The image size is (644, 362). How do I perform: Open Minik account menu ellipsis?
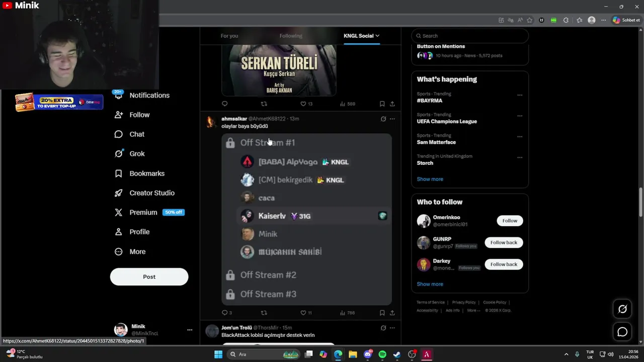point(190,330)
